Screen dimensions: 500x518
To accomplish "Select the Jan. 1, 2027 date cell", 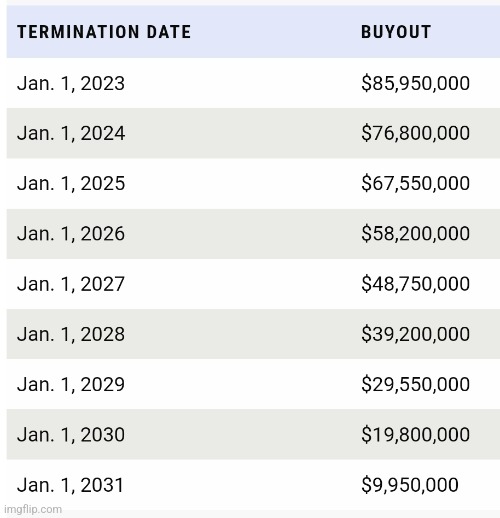I will 71,284.
